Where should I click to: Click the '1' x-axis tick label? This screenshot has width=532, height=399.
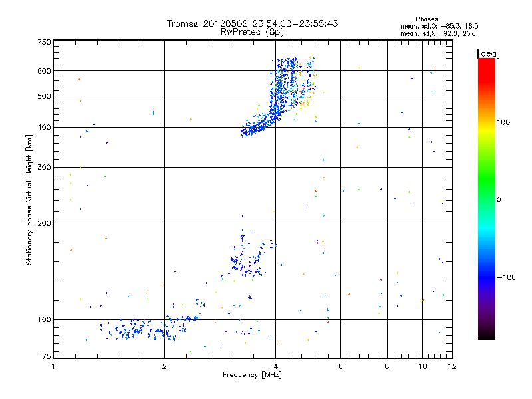pos(53,366)
